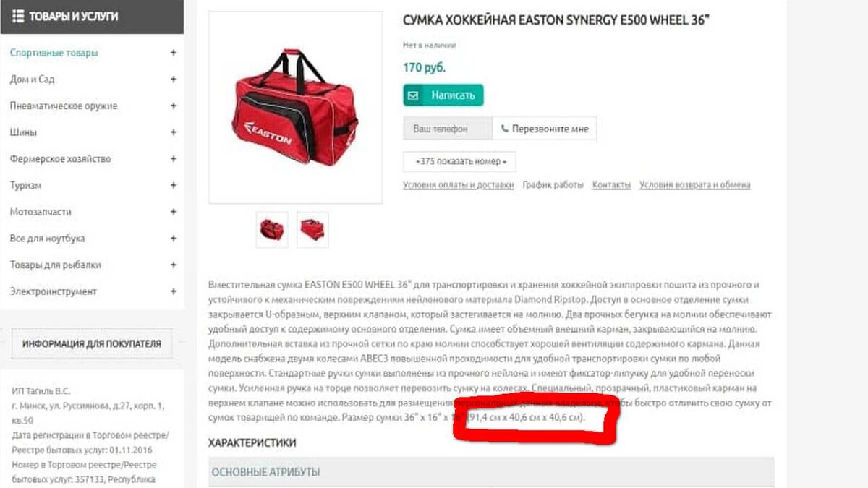
Task: Open the Все для ноутбука category
Action: [48, 239]
